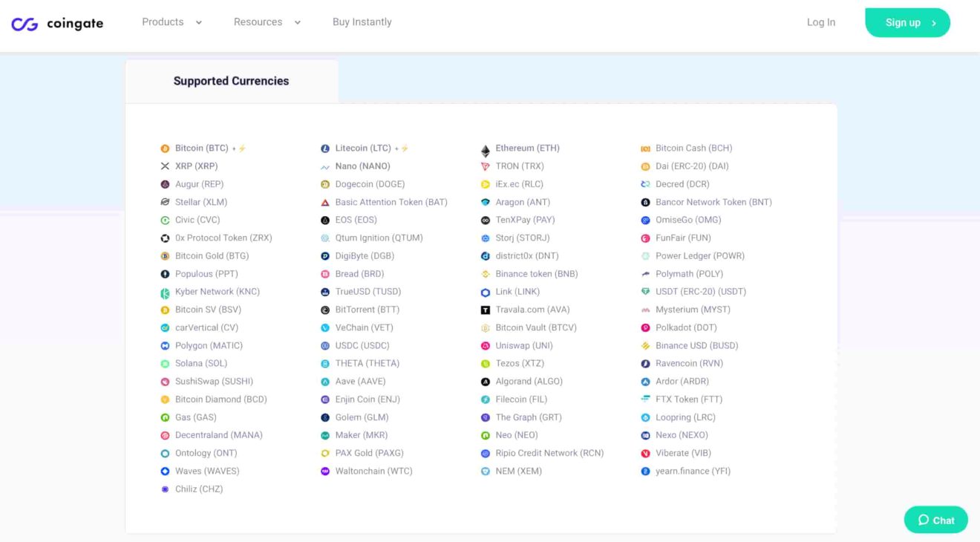Click the Dogecoin (DOGE) label
The width and height of the screenshot is (980, 542).
(x=370, y=184)
